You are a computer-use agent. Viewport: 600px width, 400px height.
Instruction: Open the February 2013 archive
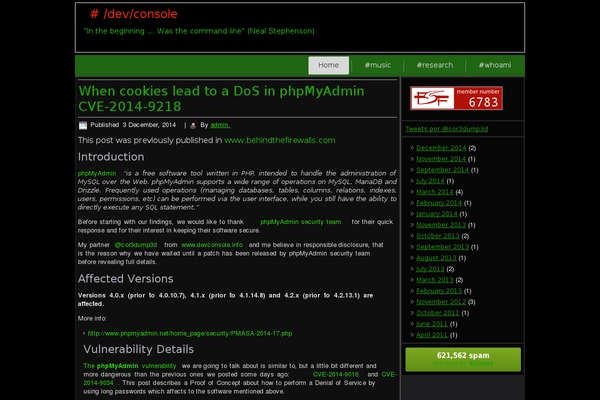[439, 291]
